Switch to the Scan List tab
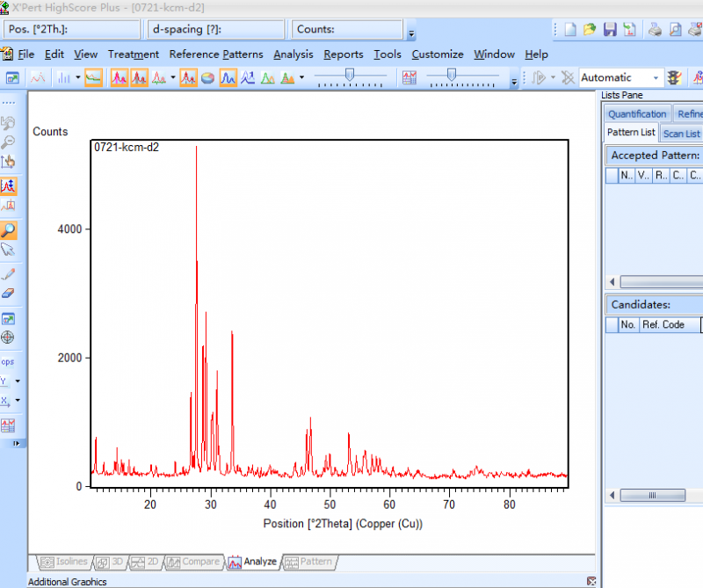The height and width of the screenshot is (588, 703). coord(681,134)
